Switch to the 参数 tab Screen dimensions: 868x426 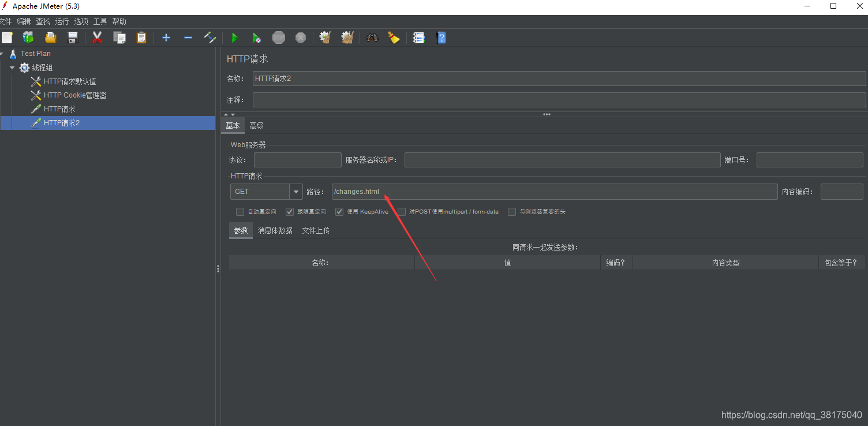pos(241,230)
